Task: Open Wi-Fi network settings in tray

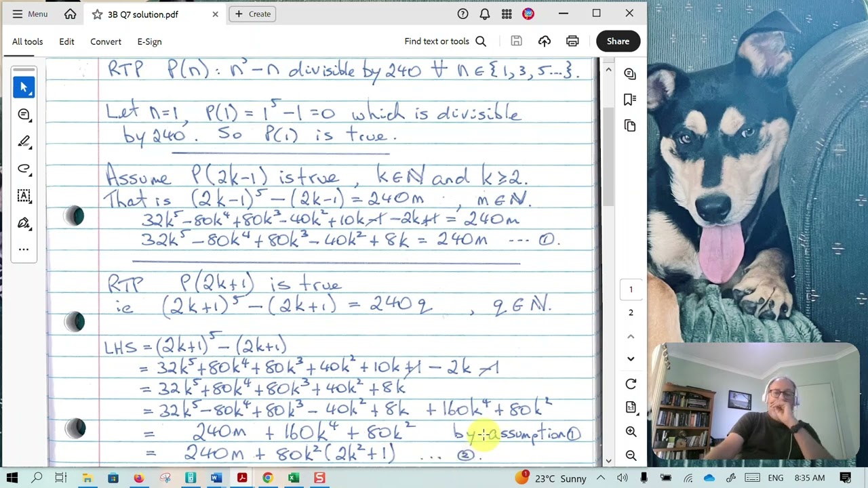Action: click(x=688, y=478)
